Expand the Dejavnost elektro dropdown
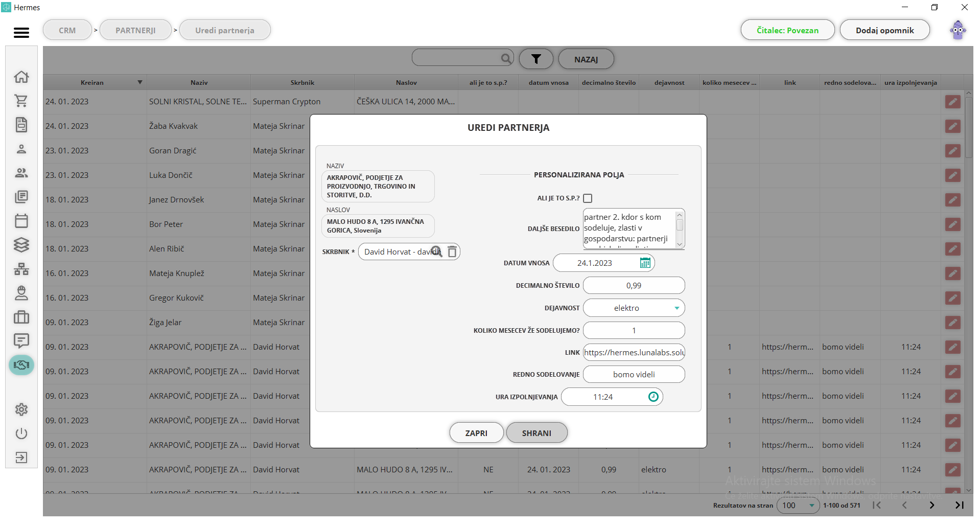The height and width of the screenshot is (525, 980). 676,308
